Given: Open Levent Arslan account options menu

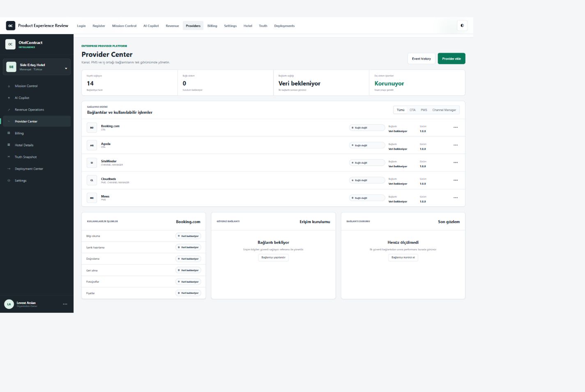Looking at the screenshot, I should pyautogui.click(x=65, y=304).
